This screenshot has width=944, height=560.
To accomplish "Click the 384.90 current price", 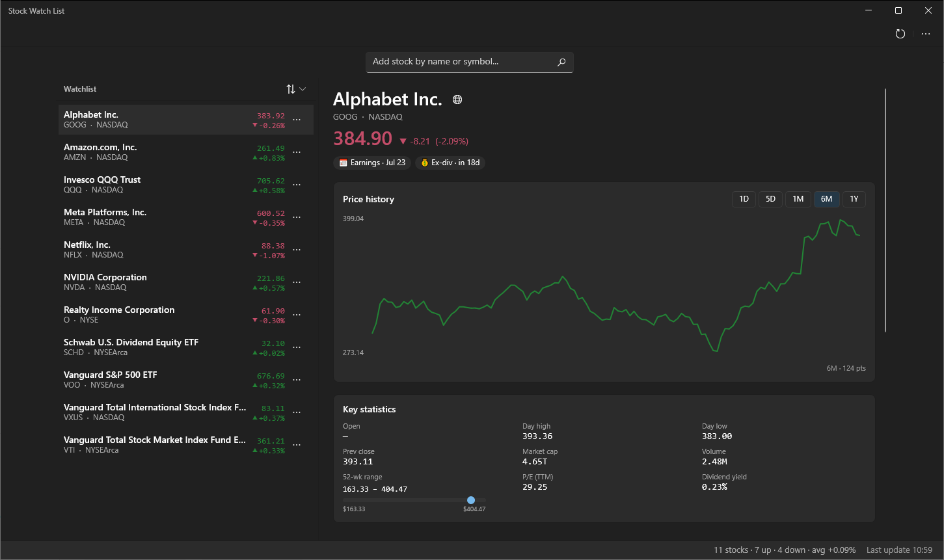I will coord(363,139).
